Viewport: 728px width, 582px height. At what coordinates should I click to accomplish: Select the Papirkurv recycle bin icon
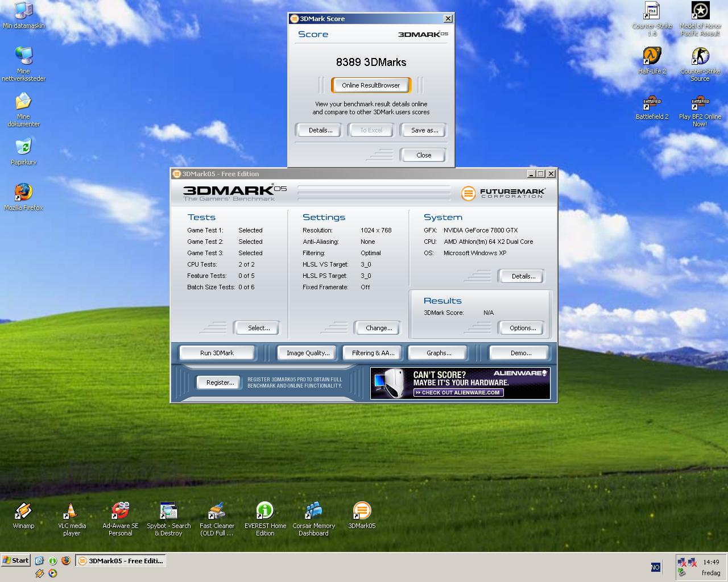tap(23, 151)
